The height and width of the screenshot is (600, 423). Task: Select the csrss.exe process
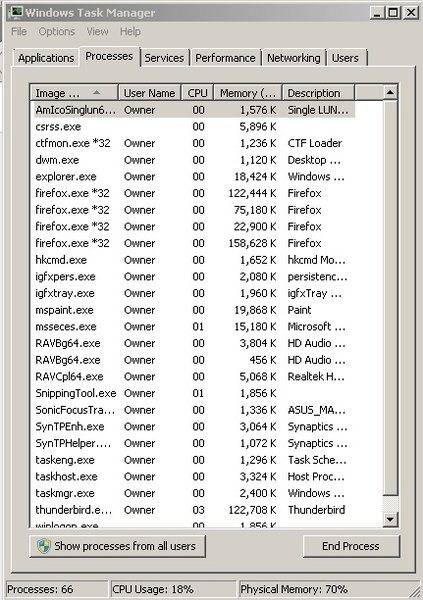[x=193, y=127]
